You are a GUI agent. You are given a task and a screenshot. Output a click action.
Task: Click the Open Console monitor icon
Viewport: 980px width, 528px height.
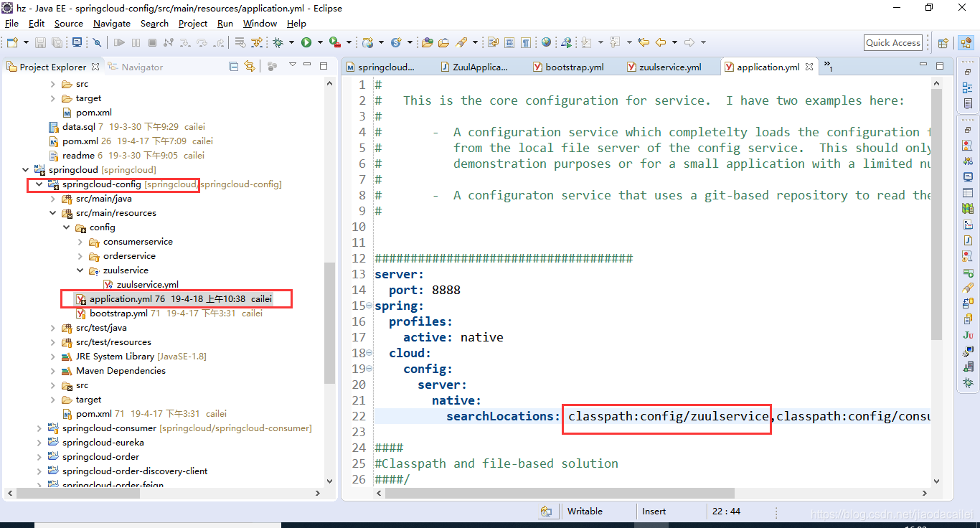(x=77, y=43)
